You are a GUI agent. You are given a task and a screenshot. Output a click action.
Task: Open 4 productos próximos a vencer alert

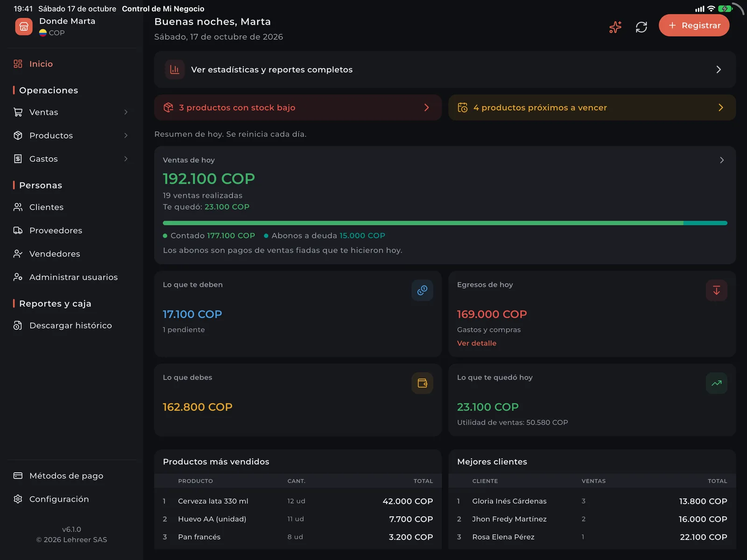pos(592,107)
